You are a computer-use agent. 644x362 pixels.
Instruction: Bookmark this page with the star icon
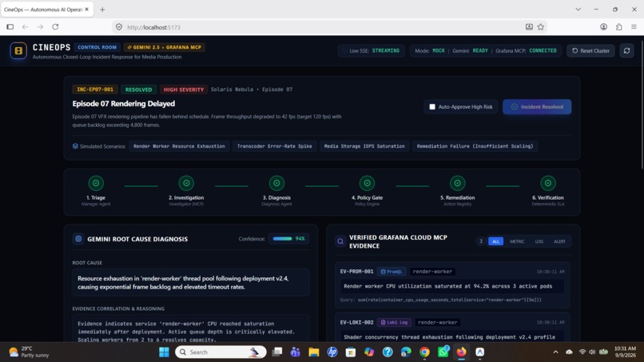[x=541, y=26]
